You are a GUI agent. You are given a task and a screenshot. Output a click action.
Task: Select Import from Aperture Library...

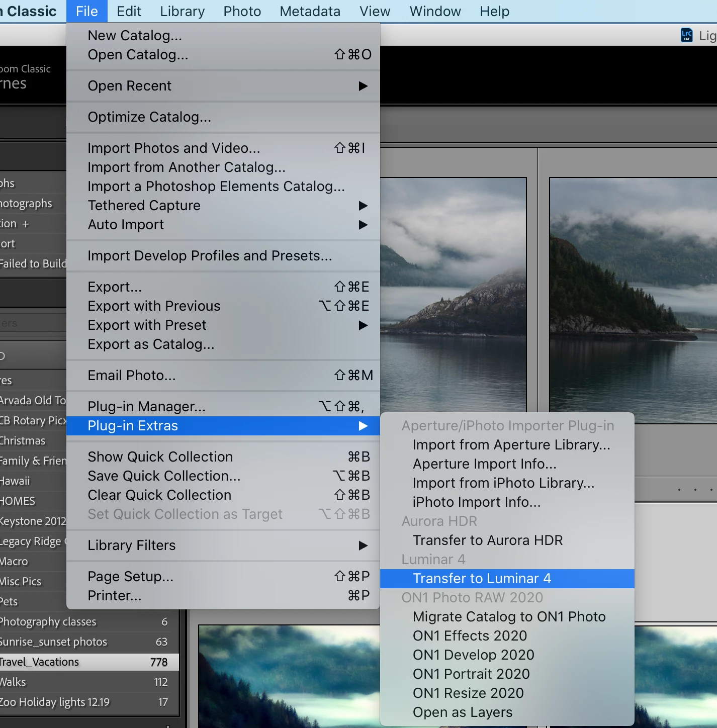click(507, 444)
